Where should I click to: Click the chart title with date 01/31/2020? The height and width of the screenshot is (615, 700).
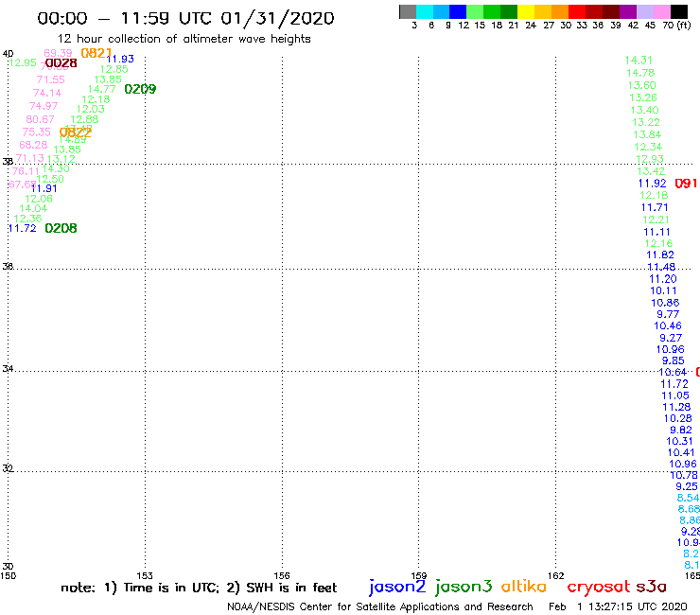click(185, 18)
